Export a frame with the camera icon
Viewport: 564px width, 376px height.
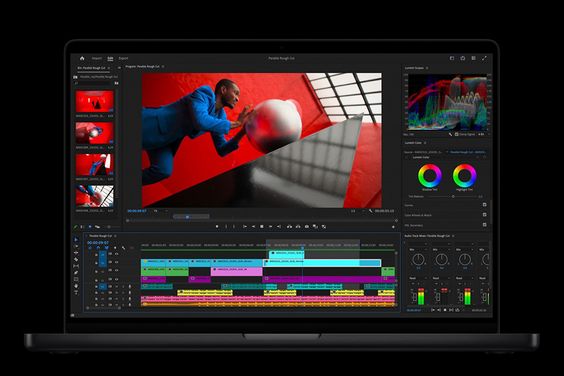tap(306, 226)
